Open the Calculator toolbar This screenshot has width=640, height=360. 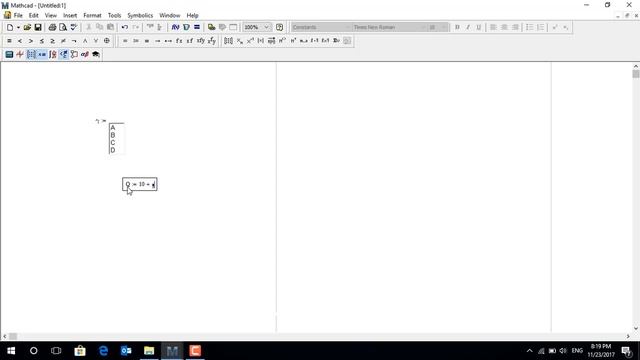[9, 54]
